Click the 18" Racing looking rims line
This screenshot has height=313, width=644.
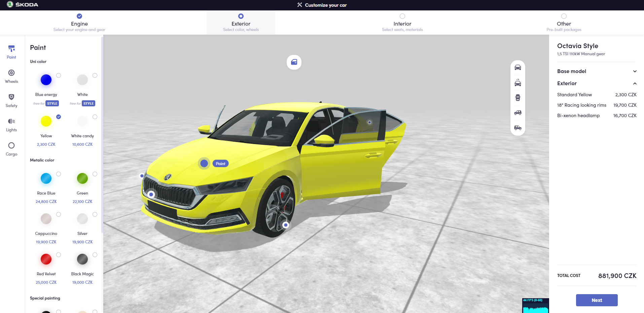[x=597, y=105]
